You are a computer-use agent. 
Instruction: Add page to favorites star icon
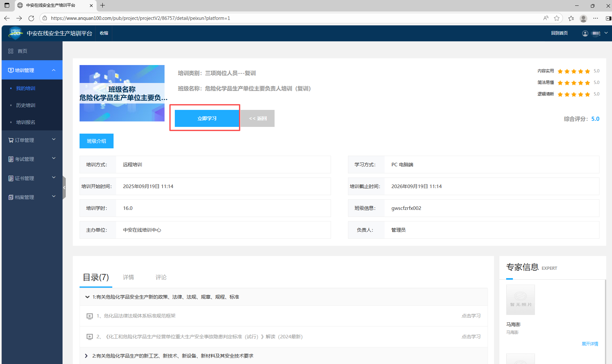(x=557, y=18)
